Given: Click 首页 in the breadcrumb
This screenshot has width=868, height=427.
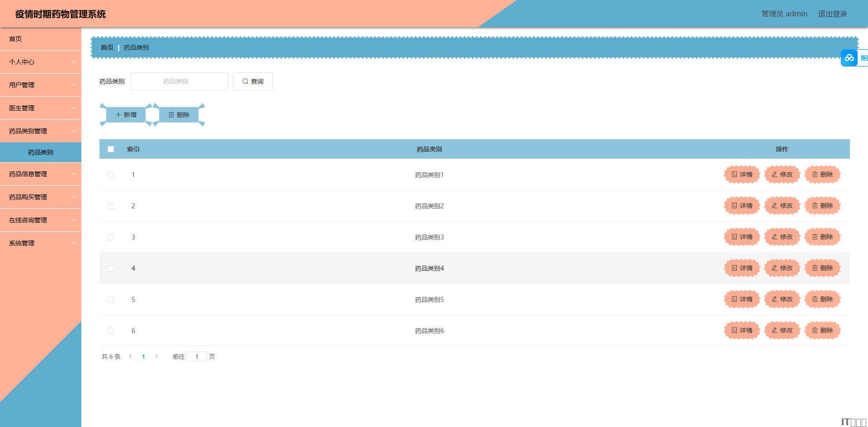Looking at the screenshot, I should click(107, 47).
